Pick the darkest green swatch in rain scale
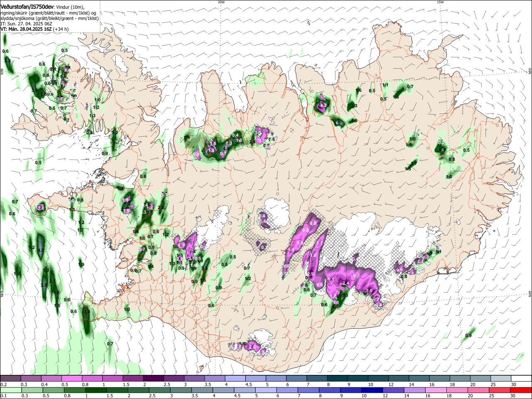The height and width of the screenshot is (399, 532). (96, 390)
